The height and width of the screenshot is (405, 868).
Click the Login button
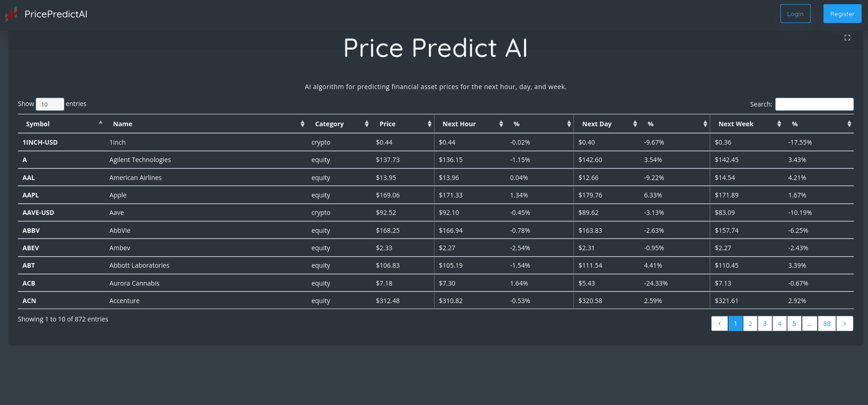[795, 13]
